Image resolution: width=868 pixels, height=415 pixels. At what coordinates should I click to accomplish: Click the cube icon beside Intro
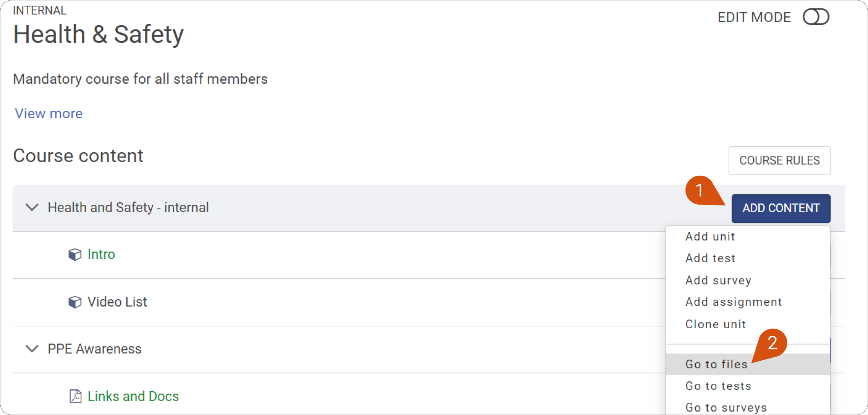click(x=75, y=254)
